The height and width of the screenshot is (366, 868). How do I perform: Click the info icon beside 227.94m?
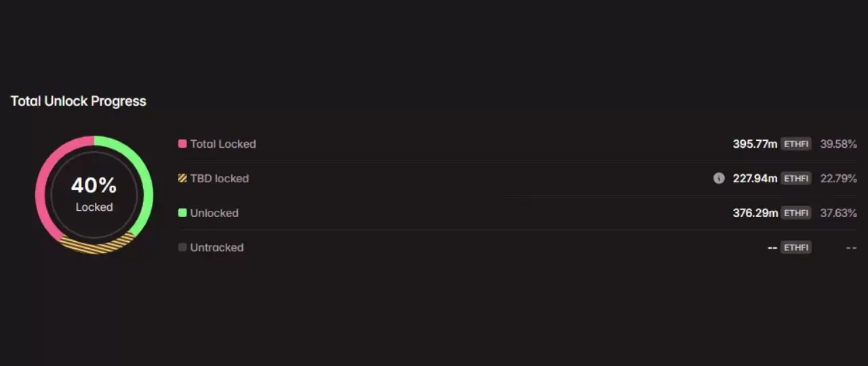tap(719, 178)
